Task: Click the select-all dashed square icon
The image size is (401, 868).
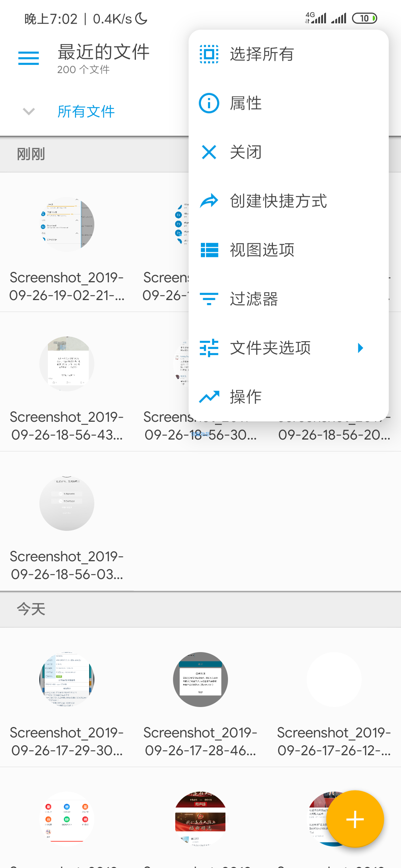Action: (209, 54)
